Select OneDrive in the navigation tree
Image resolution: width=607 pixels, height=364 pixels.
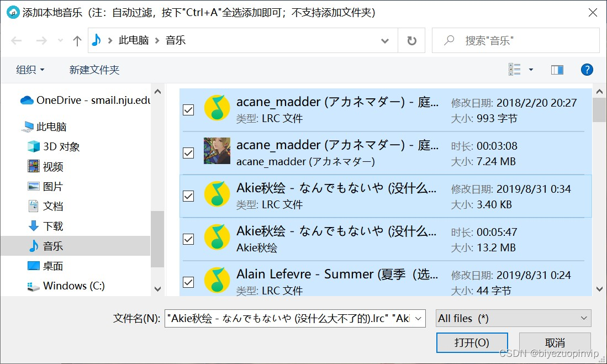pyautogui.click(x=85, y=101)
